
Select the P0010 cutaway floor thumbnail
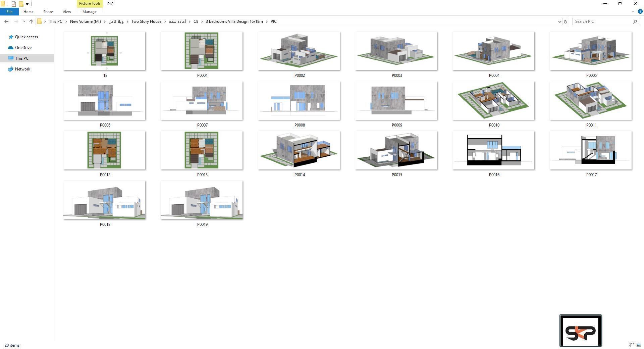(x=493, y=101)
